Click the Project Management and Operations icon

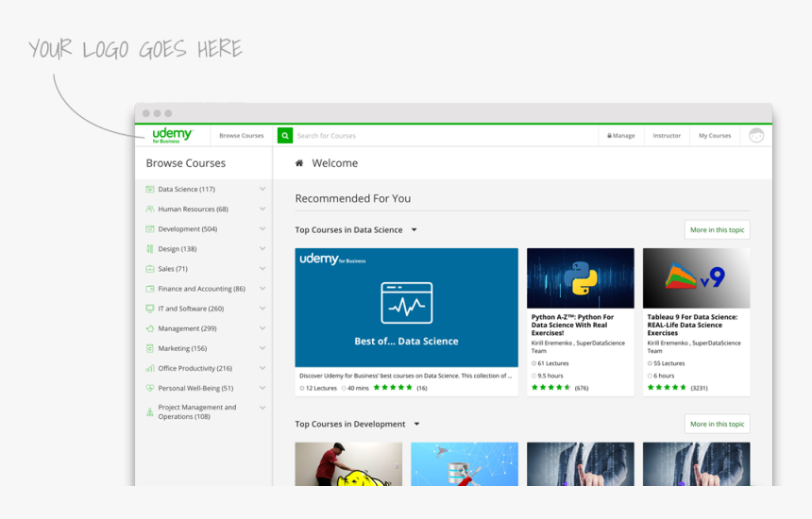150,411
